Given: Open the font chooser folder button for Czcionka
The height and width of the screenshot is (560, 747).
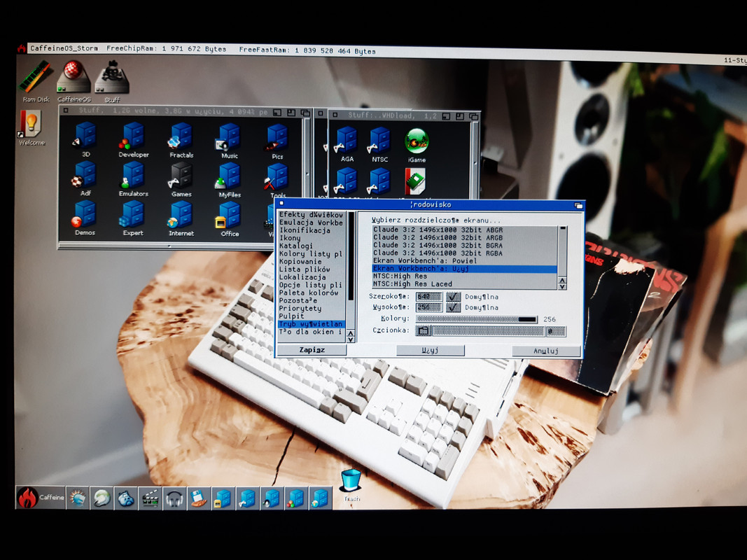Looking at the screenshot, I should click(x=423, y=330).
